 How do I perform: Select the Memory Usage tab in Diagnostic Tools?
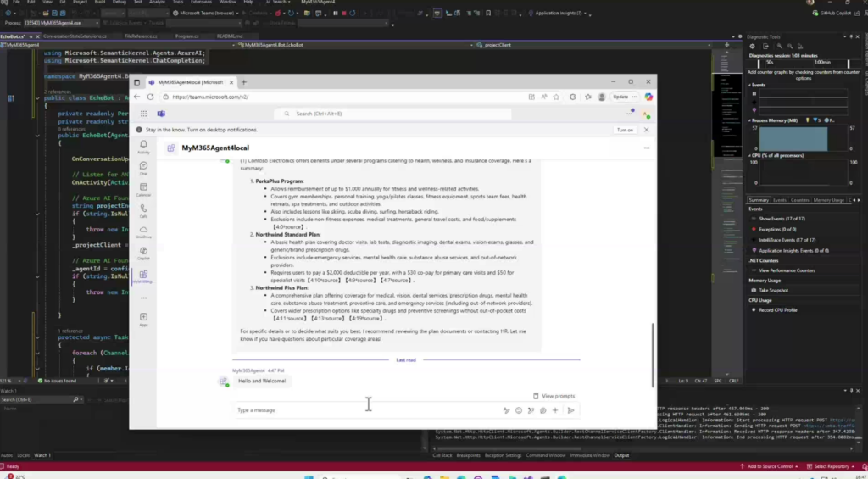(828, 200)
